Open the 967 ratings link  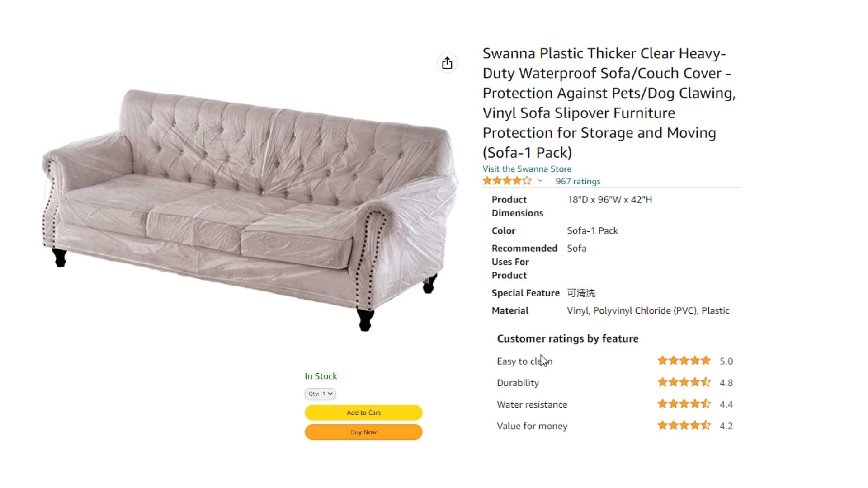tap(578, 181)
